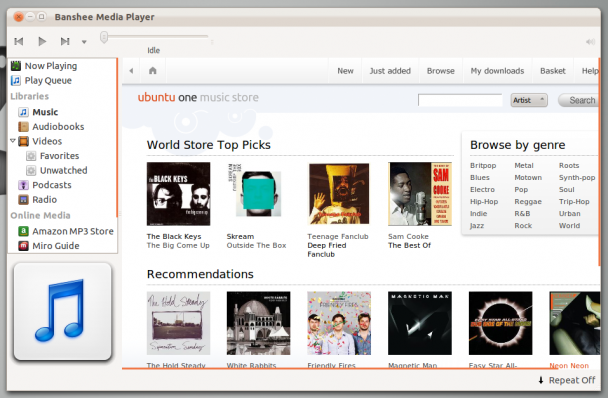
Task: Browse the Synth-pop genre
Action: 577,177
